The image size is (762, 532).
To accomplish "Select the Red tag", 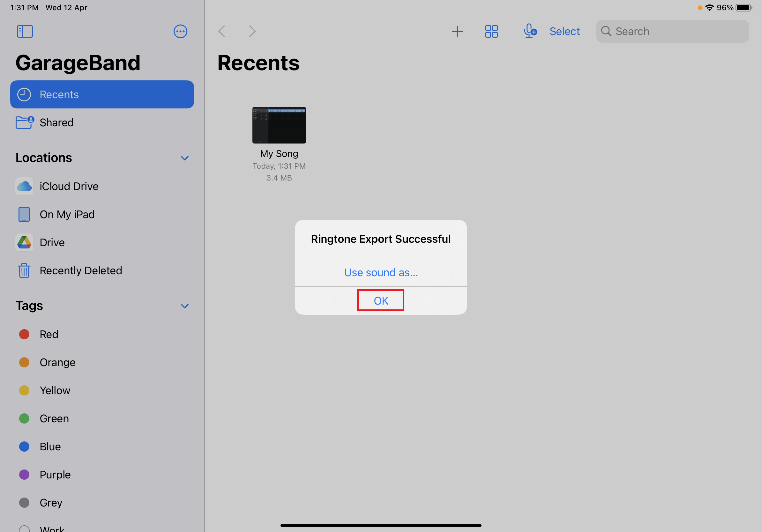I will coord(102,334).
